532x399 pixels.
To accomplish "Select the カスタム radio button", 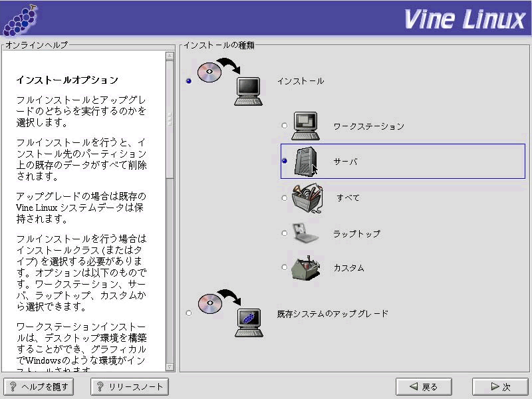I will pos(285,267).
